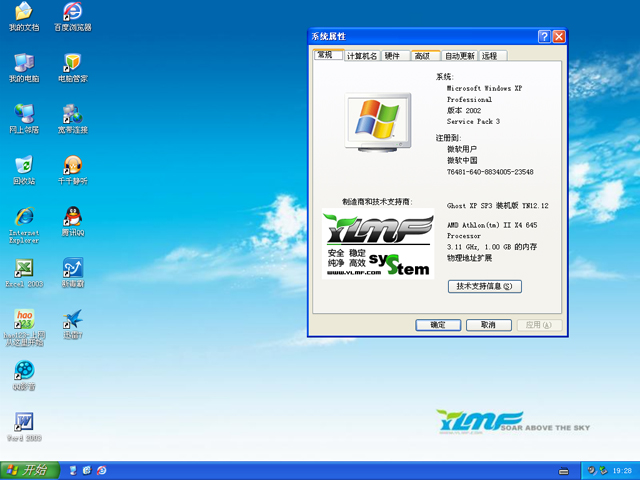Image resolution: width=640 pixels, height=480 pixels.
Task: Switch to the 计算机名 tab
Action: point(362,56)
